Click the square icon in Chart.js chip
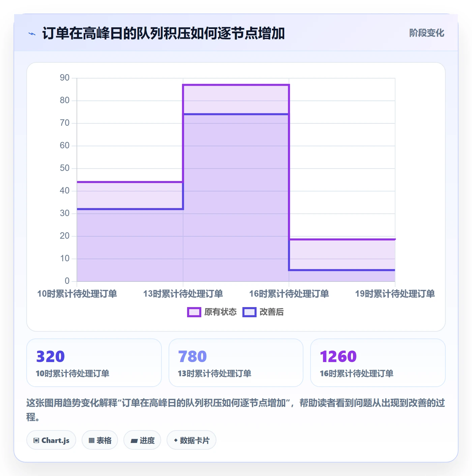 point(36,441)
